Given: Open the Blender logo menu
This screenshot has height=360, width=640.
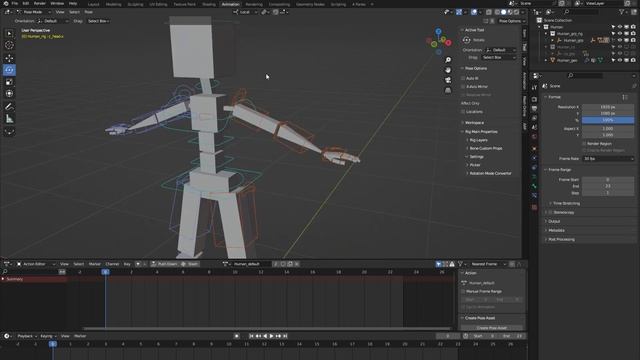Looking at the screenshot, I should pyautogui.click(x=5, y=3).
